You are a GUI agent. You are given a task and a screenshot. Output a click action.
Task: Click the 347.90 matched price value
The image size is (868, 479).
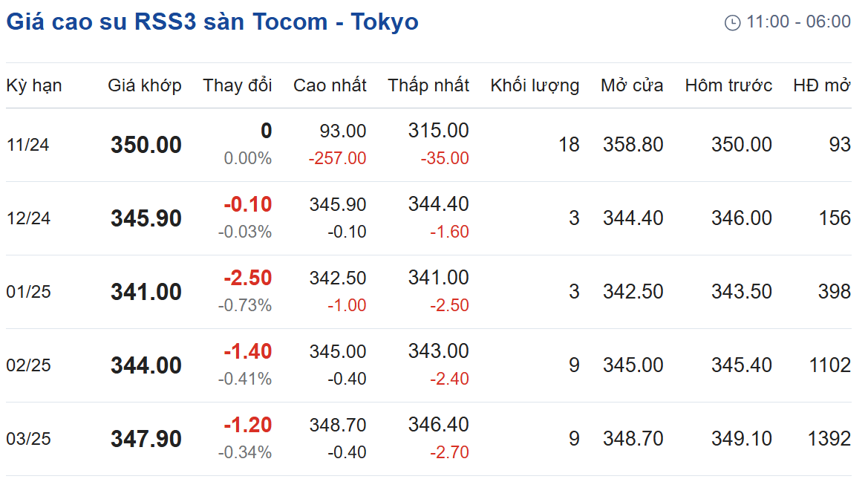146,439
